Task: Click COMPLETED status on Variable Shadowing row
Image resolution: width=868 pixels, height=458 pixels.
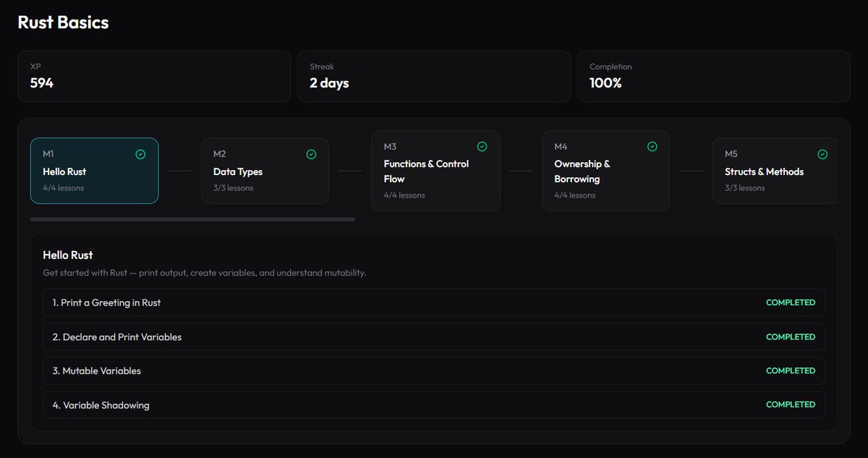Action: (791, 404)
